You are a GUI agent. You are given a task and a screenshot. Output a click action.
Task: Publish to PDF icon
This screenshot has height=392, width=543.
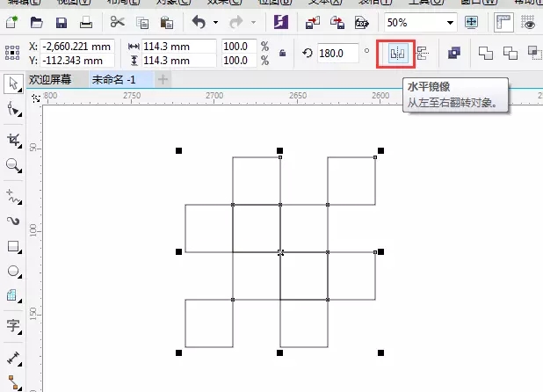[362, 23]
